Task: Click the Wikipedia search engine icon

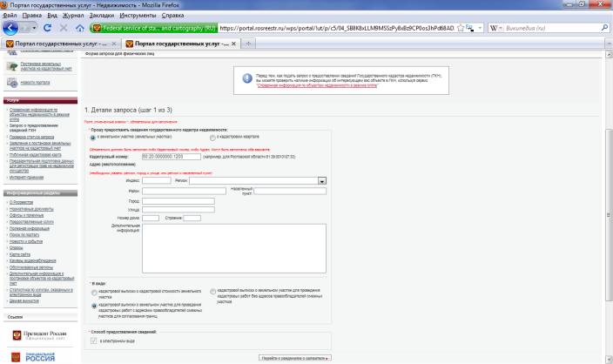Action: point(494,28)
